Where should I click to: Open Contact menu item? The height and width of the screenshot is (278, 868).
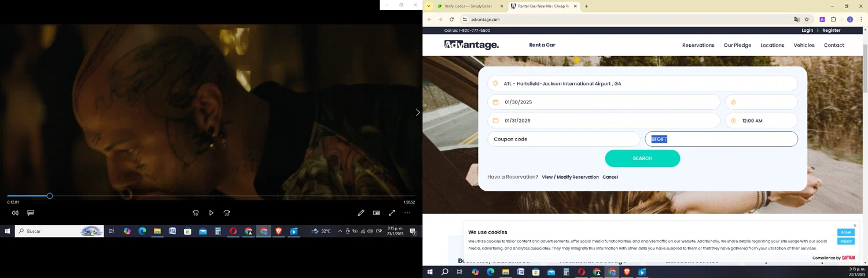point(834,45)
